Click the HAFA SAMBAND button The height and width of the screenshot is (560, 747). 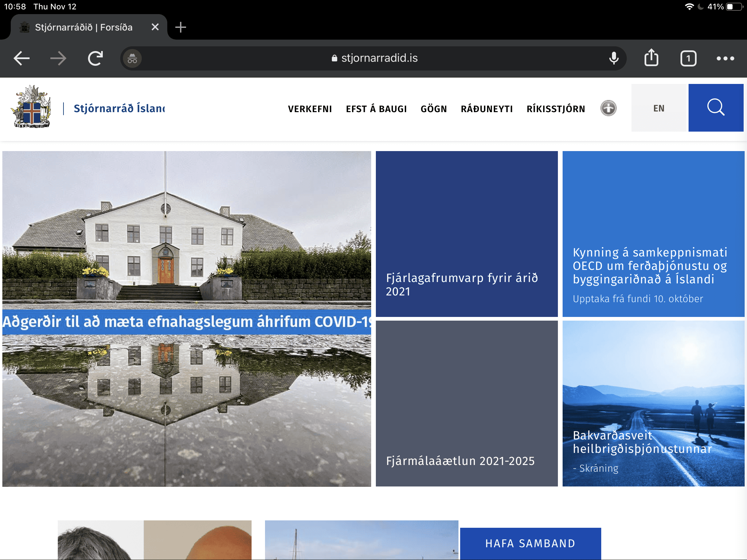[x=530, y=543]
